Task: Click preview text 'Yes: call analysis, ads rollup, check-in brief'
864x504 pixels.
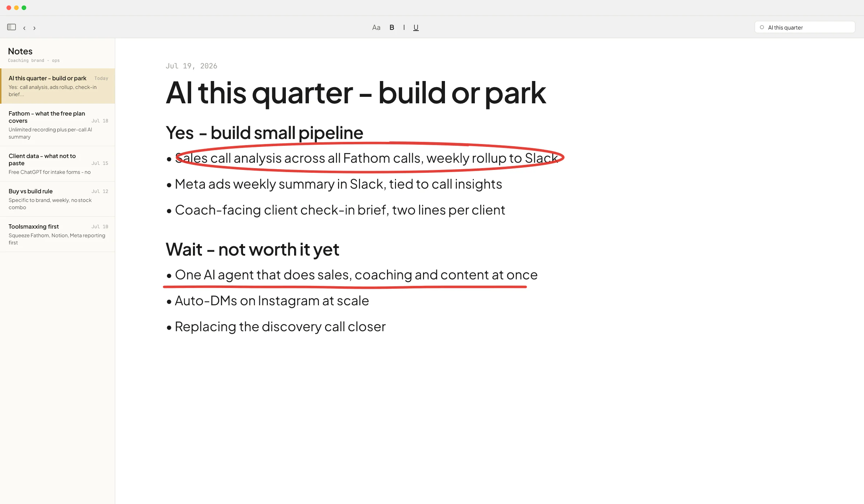Action: tap(53, 91)
